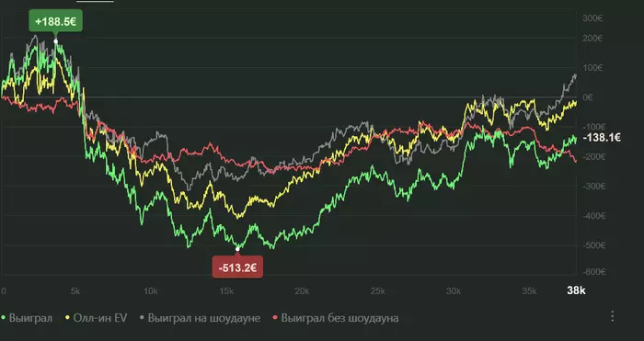Click the 38k hands axis label

576,291
